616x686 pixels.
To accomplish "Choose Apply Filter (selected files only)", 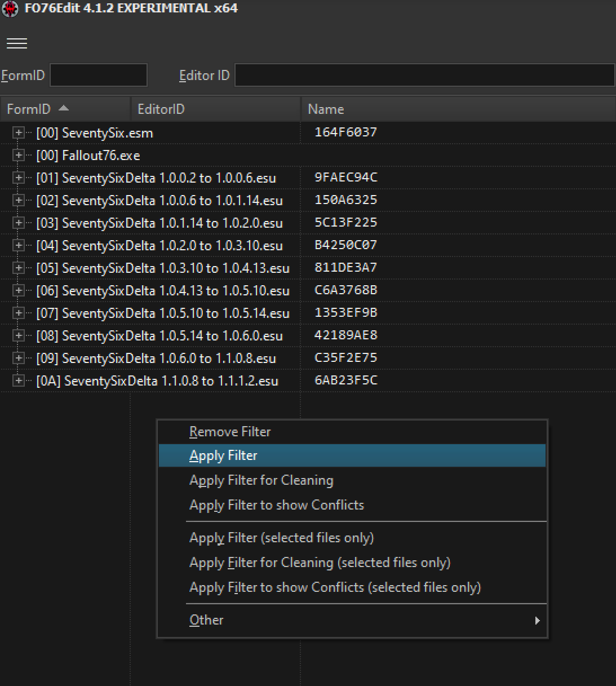I will pyautogui.click(x=352, y=538).
